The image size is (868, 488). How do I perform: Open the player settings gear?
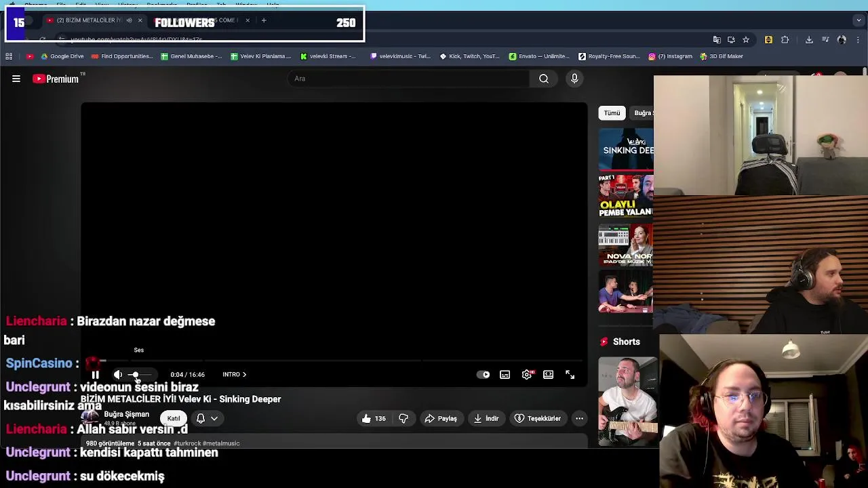coord(527,374)
